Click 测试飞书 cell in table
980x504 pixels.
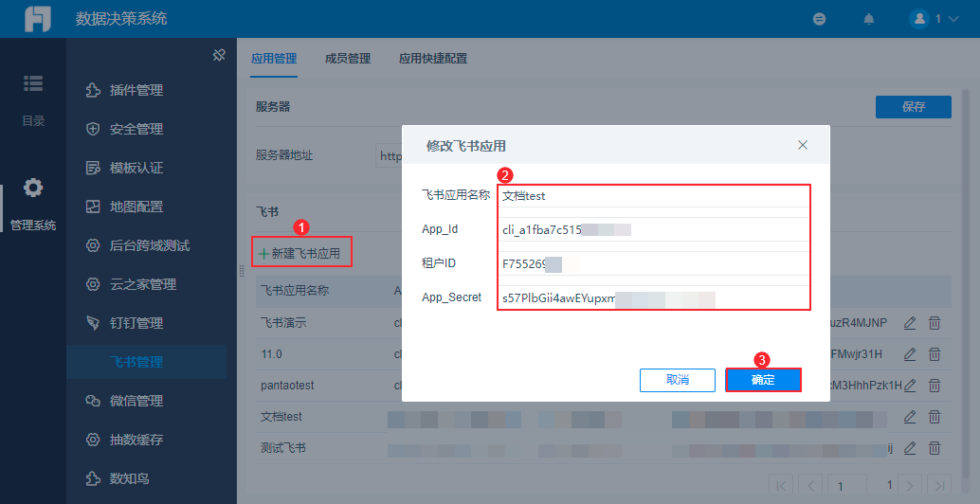(x=283, y=448)
